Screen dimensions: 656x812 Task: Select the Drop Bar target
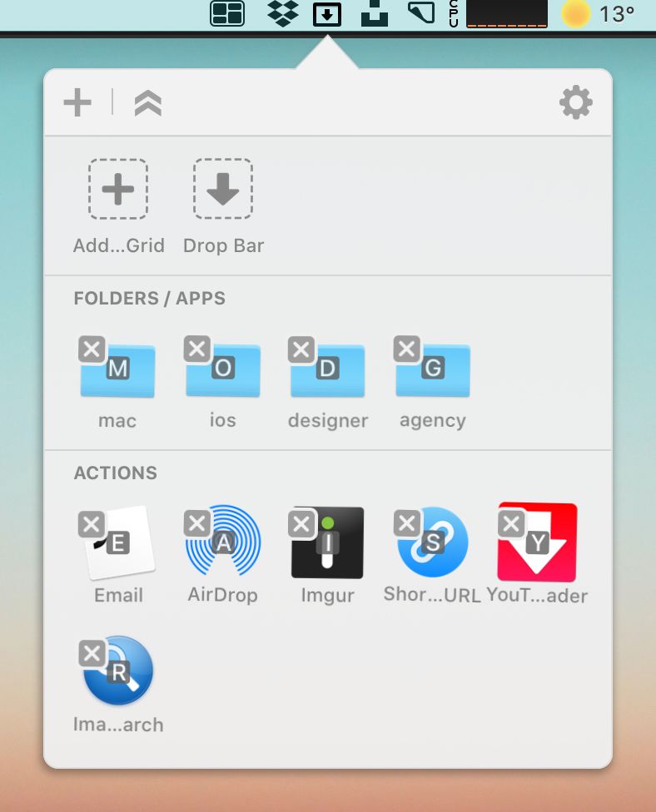pyautogui.click(x=223, y=189)
